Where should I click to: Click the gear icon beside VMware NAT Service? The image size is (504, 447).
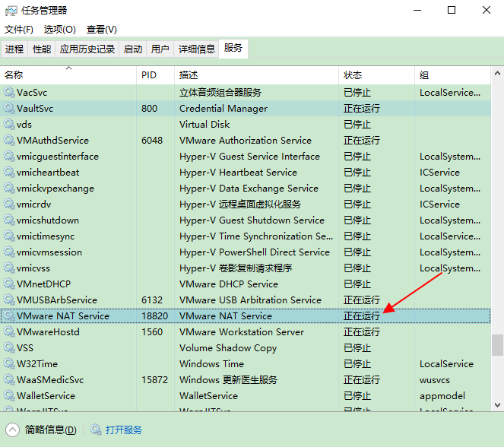pos(9,315)
